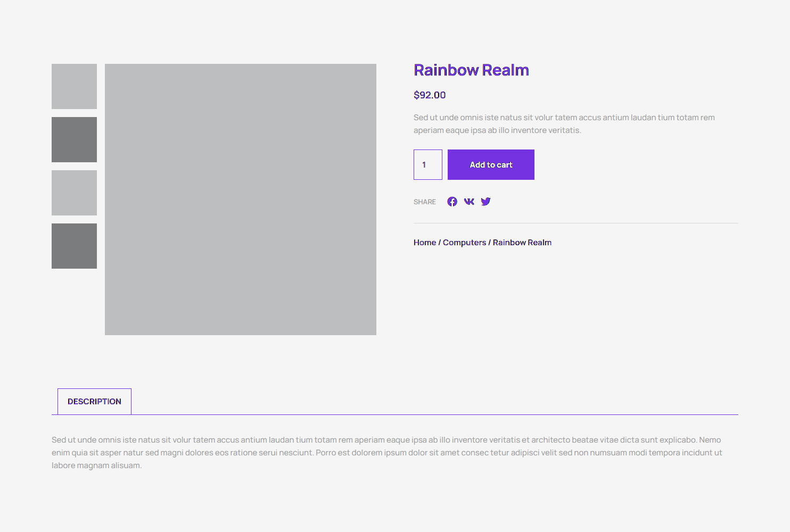This screenshot has height=532, width=790.
Task: Share product via Twitter bird icon
Action: (x=485, y=202)
